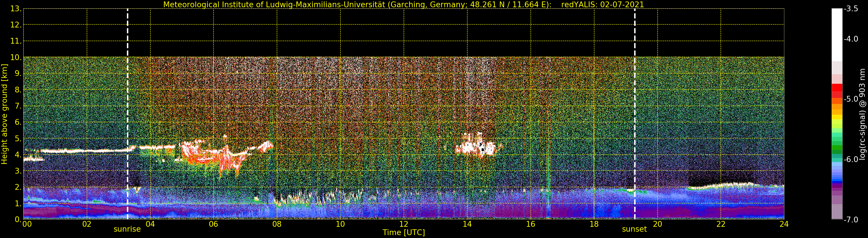Image resolution: width=868 pixels, height=238 pixels.
Task: Click the -3.5 colorbar tick value
Action: 851,9
